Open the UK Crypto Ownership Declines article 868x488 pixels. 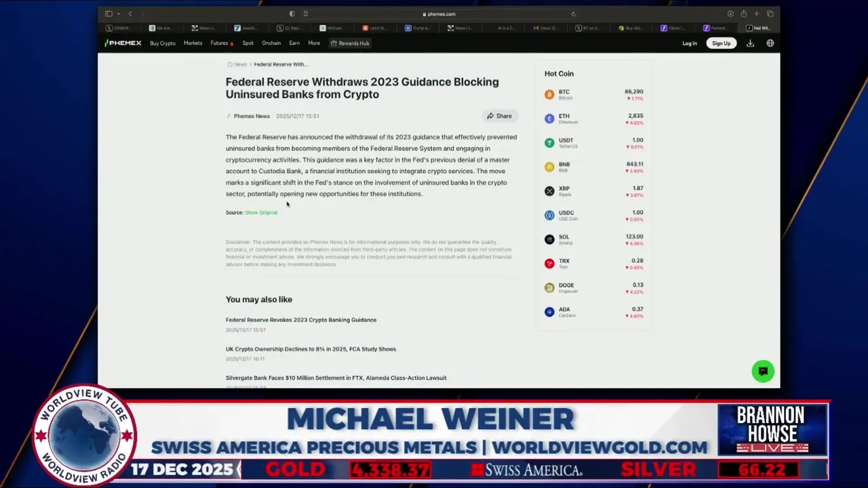(311, 349)
